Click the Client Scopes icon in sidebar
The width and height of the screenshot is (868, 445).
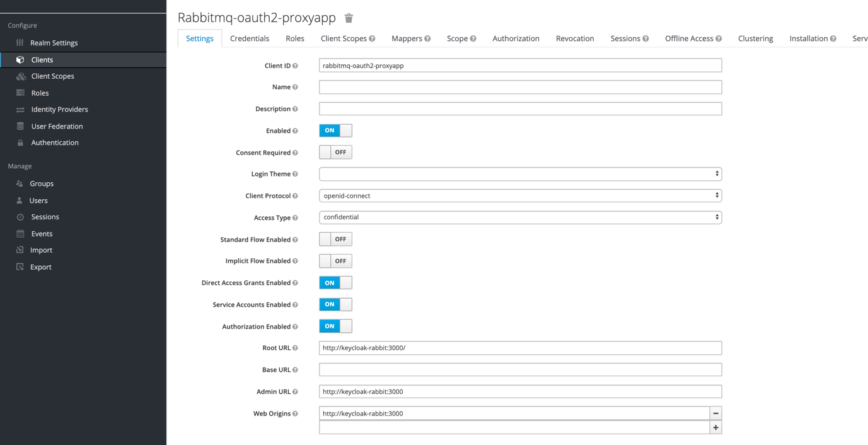coord(21,76)
